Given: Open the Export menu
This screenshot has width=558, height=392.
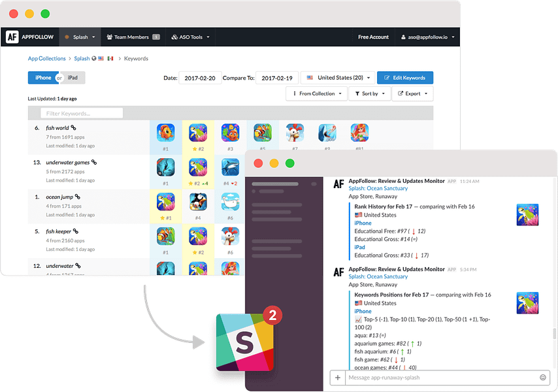Looking at the screenshot, I should [413, 93].
